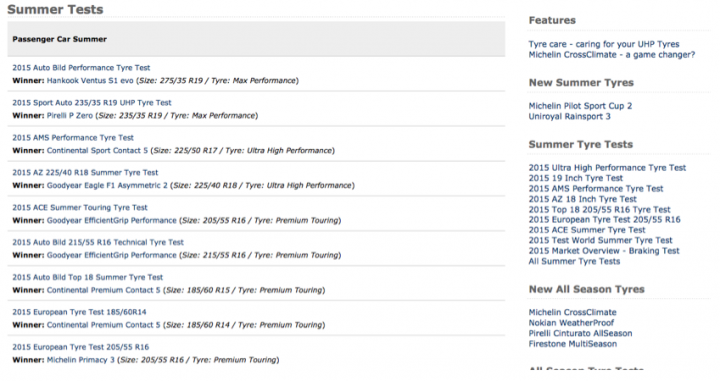The height and width of the screenshot is (381, 720).
Task: Open the 2015 AZ 18 Inch Tyre Test link
Action: click(x=582, y=199)
